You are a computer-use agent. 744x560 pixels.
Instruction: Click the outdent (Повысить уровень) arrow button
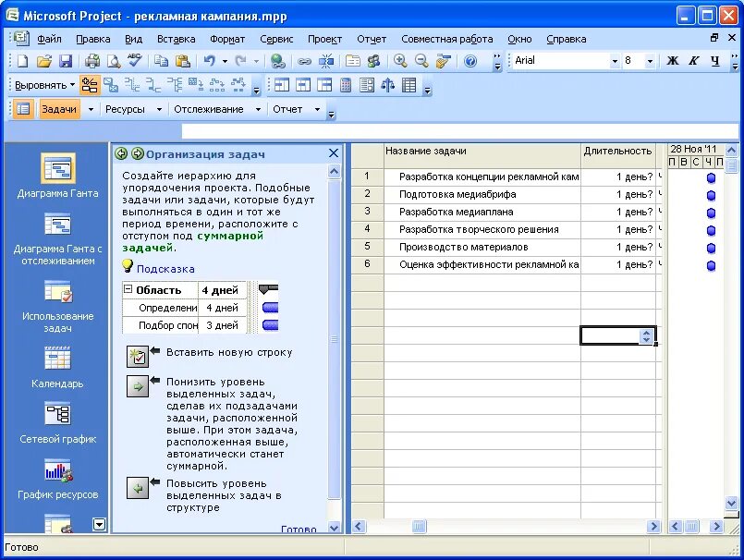(138, 488)
